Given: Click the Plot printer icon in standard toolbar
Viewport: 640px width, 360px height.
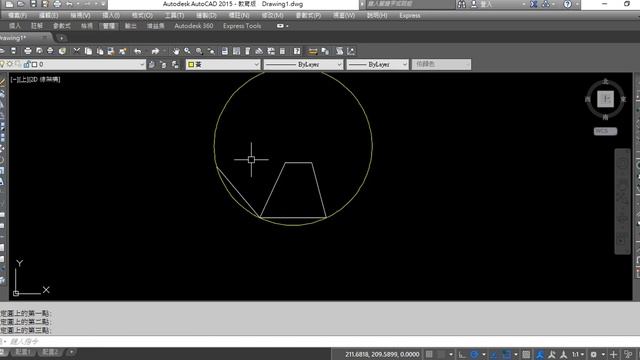Looking at the screenshot, I should point(28,51).
